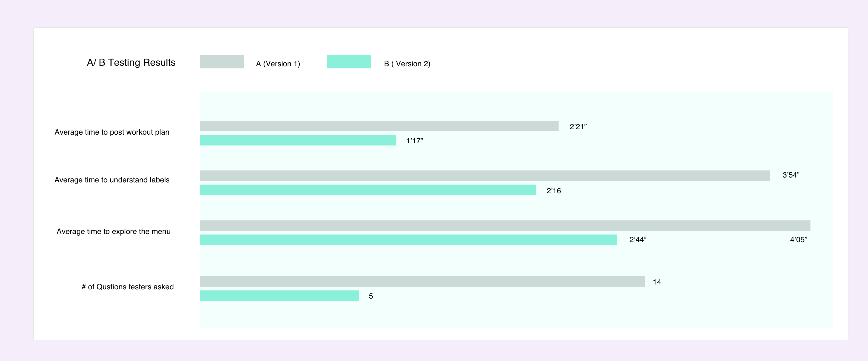Screen dimensions: 868x361
Task: Select the "A/ B Testing Results" title
Action: pos(131,63)
